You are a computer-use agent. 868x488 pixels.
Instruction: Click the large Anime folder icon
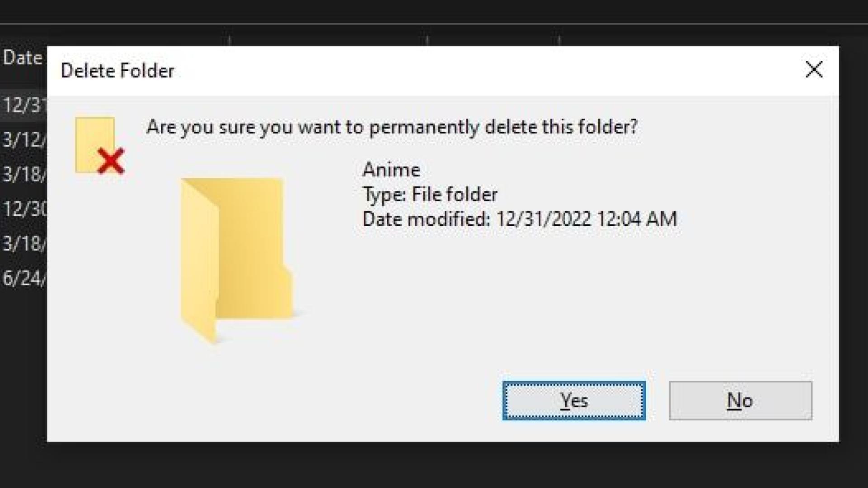click(236, 258)
